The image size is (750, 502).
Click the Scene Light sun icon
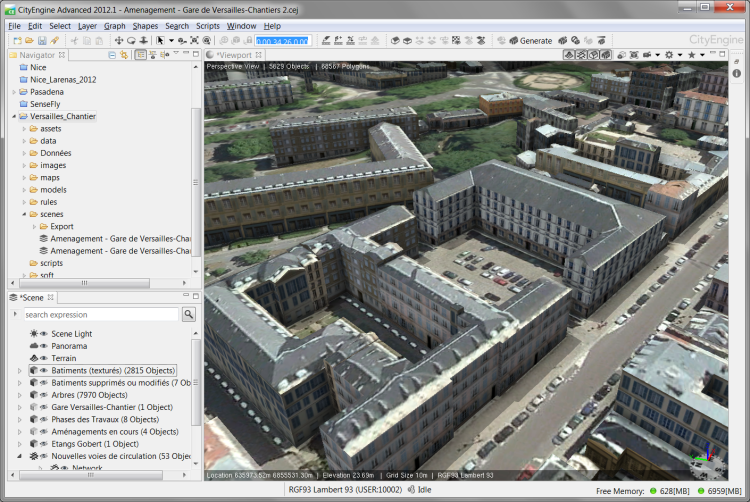click(33, 333)
